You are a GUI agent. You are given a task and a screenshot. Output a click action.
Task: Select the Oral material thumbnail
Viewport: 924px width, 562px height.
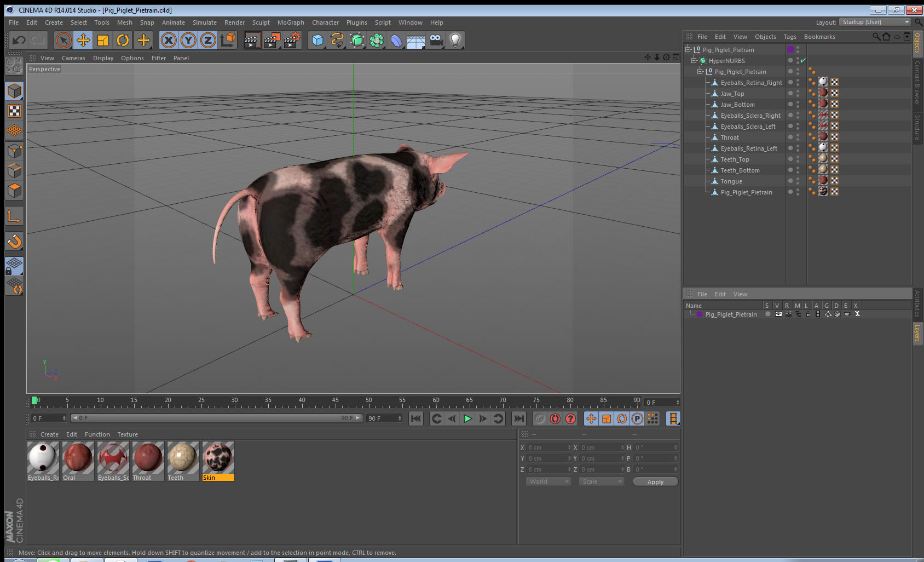click(x=78, y=457)
